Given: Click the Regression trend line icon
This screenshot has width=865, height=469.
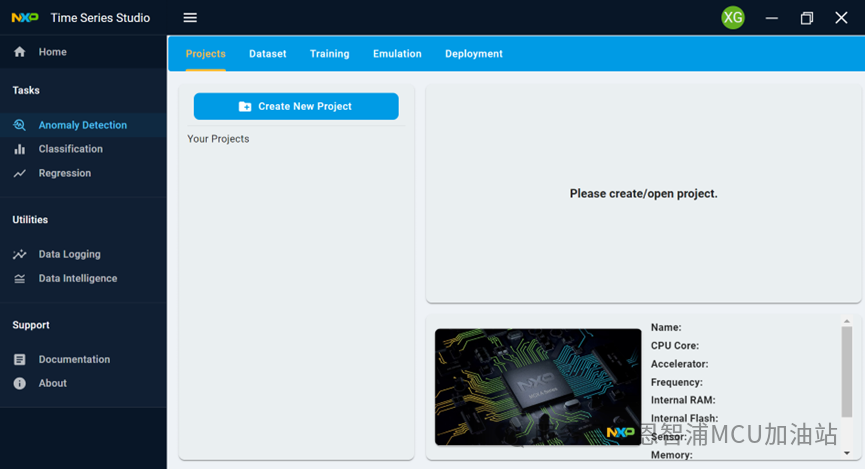Looking at the screenshot, I should point(20,173).
